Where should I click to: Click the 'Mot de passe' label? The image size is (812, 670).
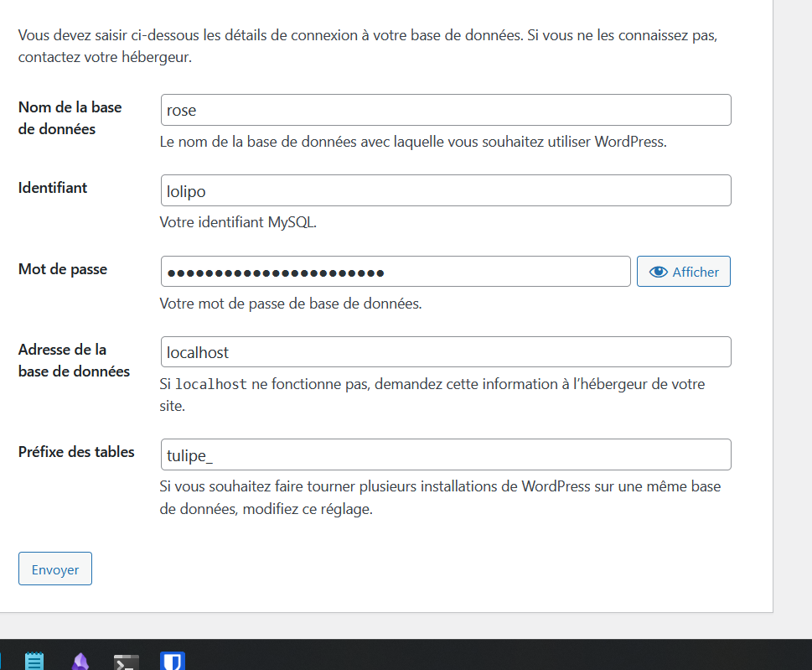pyautogui.click(x=63, y=269)
